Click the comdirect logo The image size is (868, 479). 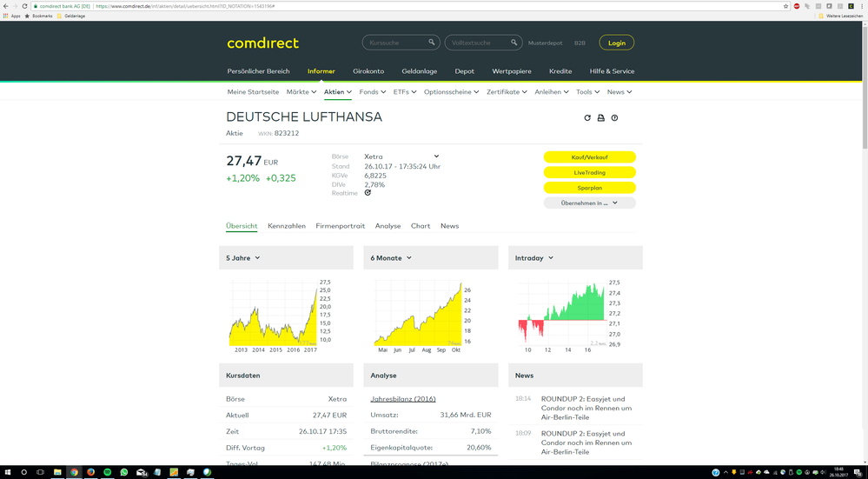pos(262,43)
